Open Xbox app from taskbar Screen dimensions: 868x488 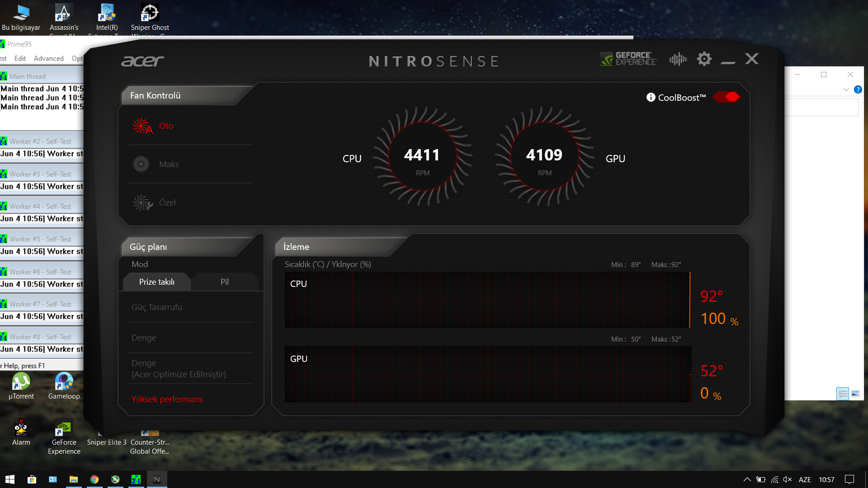[115, 479]
